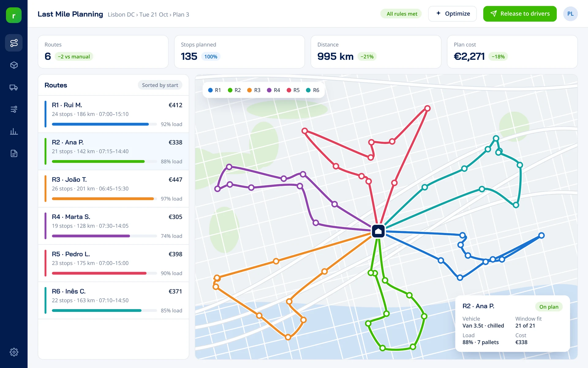Image resolution: width=588 pixels, height=368 pixels.
Task: Click the On plan status badge
Action: coord(549,307)
